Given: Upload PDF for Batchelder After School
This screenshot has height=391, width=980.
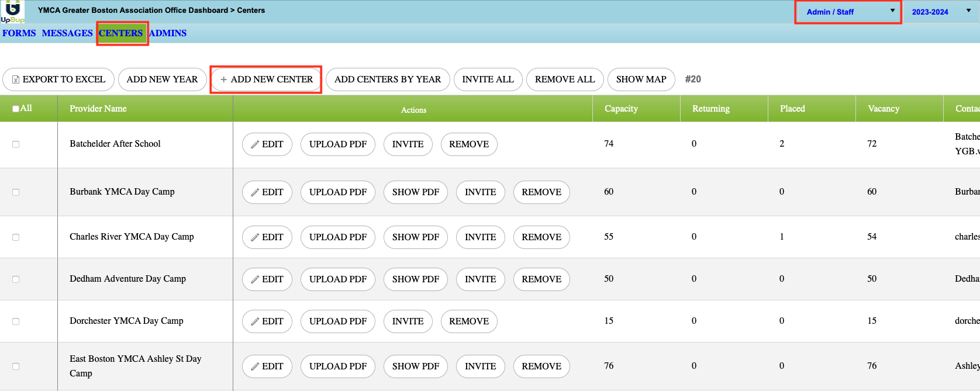Looking at the screenshot, I should click(338, 144).
